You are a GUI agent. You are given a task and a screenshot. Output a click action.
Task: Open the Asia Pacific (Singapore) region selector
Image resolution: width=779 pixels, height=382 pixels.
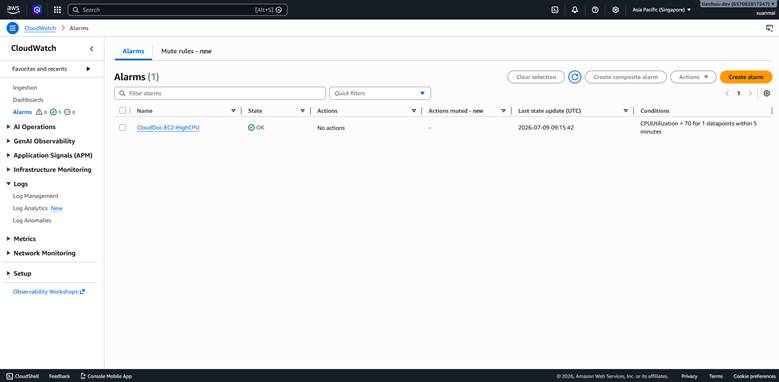661,9
